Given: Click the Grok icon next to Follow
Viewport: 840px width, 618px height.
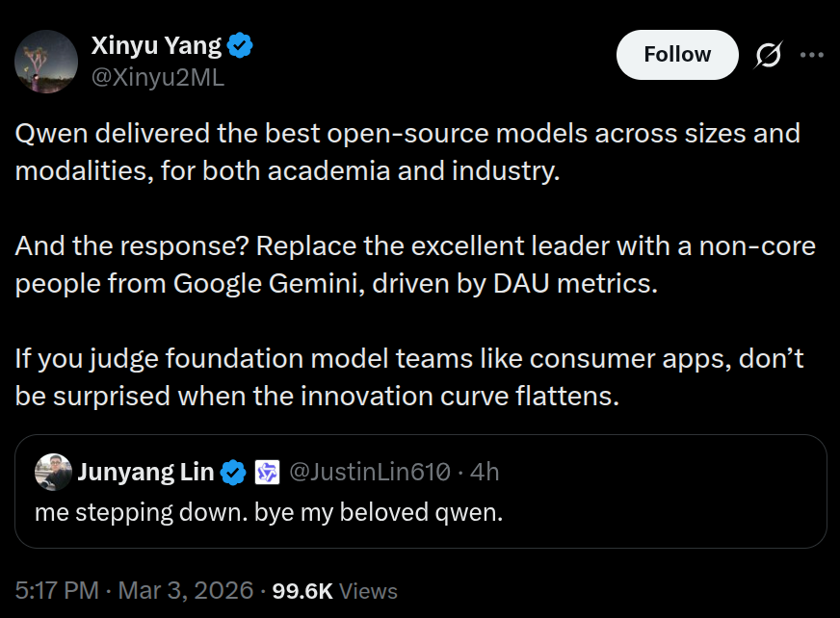Looking at the screenshot, I should coord(769,56).
